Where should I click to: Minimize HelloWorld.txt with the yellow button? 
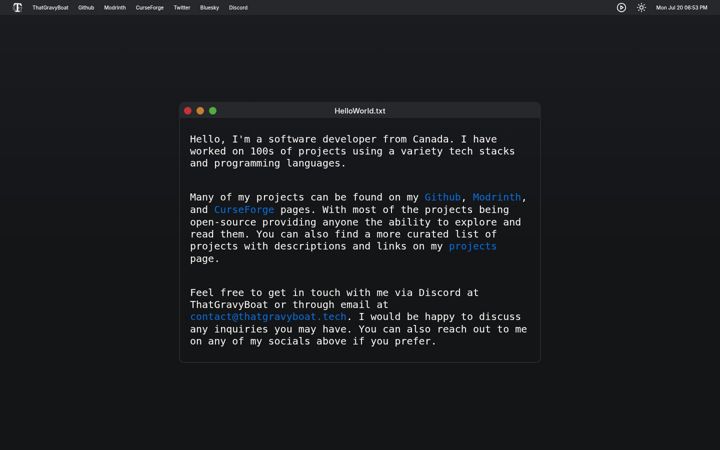coord(200,111)
